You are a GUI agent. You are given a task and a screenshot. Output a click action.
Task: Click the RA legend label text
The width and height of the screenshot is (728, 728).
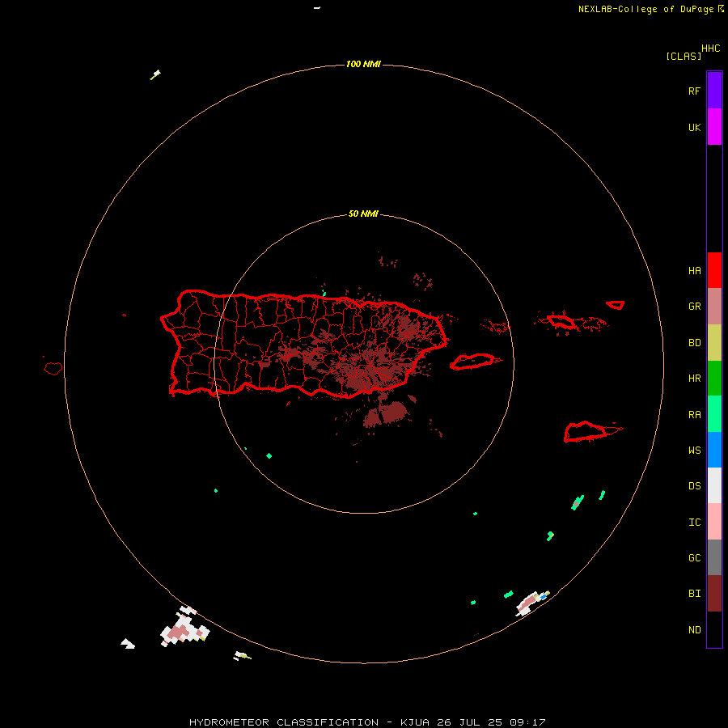point(695,415)
